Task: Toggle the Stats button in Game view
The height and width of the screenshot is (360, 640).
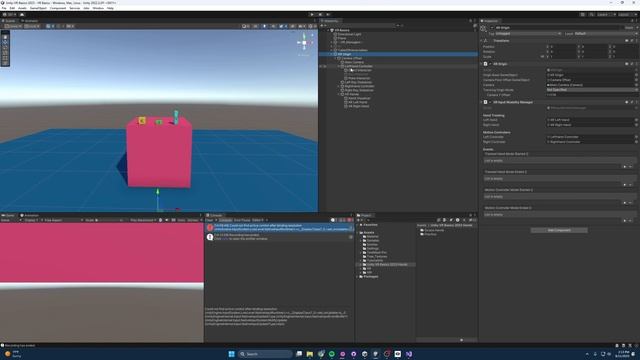Action: tap(181, 220)
